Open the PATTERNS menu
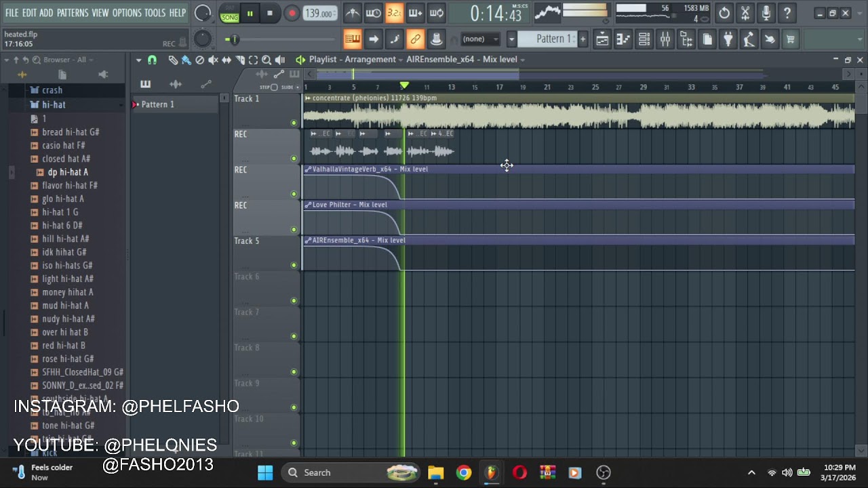Image resolution: width=868 pixels, height=488 pixels. 72,13
